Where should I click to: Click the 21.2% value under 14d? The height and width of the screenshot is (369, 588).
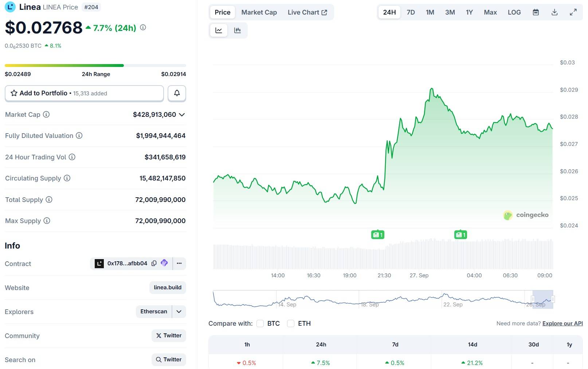[472, 363]
